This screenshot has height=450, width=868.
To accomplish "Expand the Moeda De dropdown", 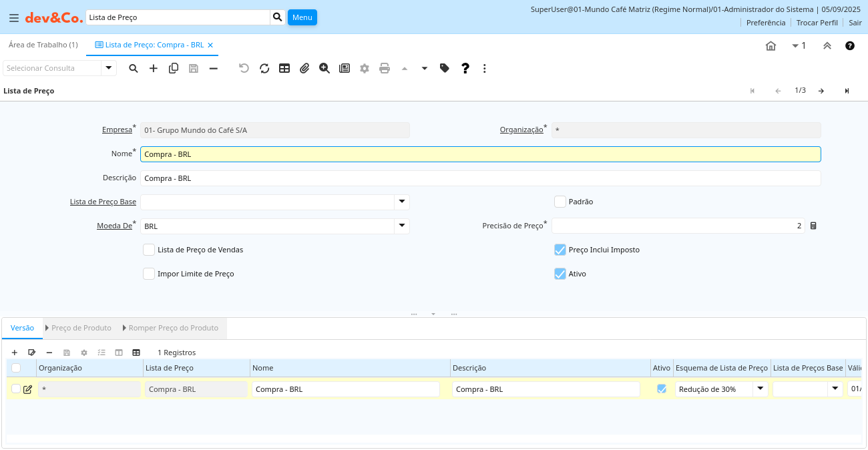I will click(401, 226).
